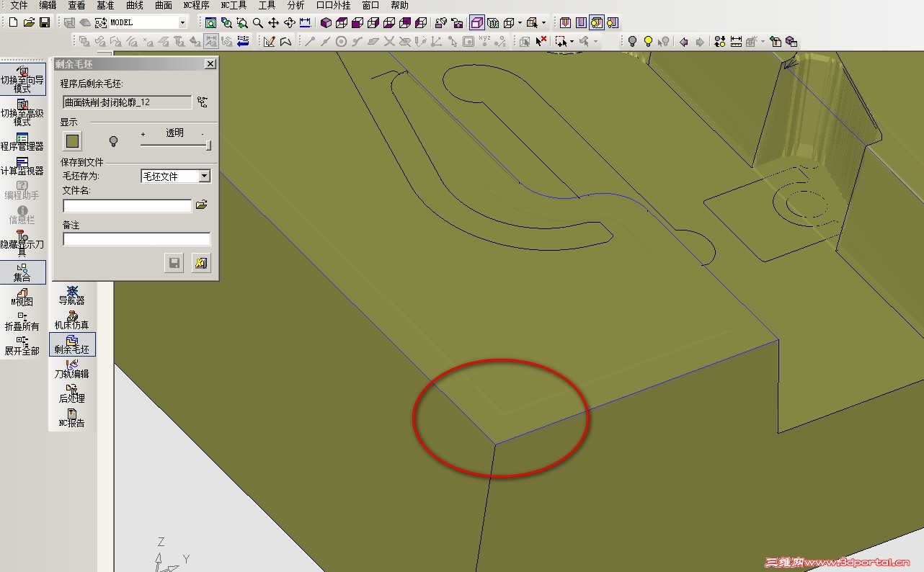Image resolution: width=924 pixels, height=572 pixels.
Task: Click the 备注 notes input field
Action: (x=137, y=239)
